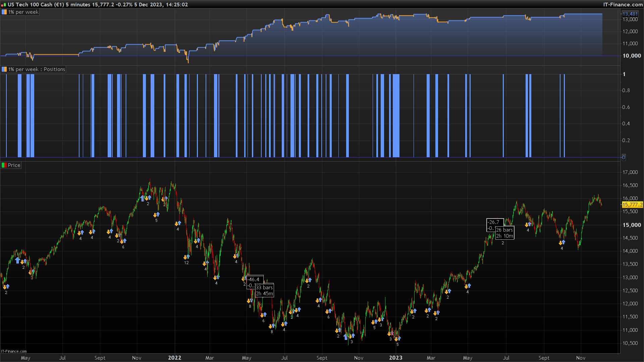Click the 2022 year label on the time axis
This screenshot has width=644, height=362.
(174, 358)
